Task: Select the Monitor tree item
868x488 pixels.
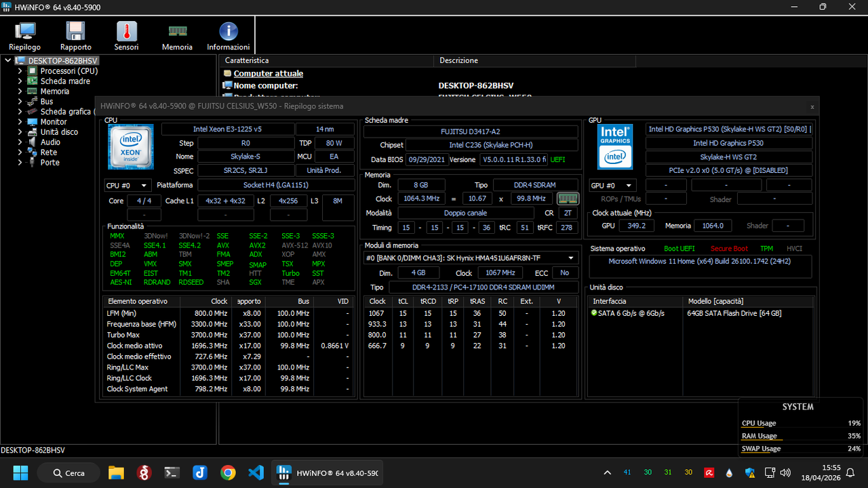Action: [54, 122]
